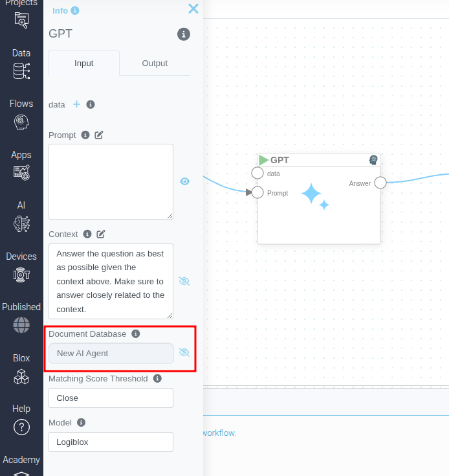Screen dimensions: 449x476
Task: Click the edit icon next to Context
Action: tap(101, 234)
